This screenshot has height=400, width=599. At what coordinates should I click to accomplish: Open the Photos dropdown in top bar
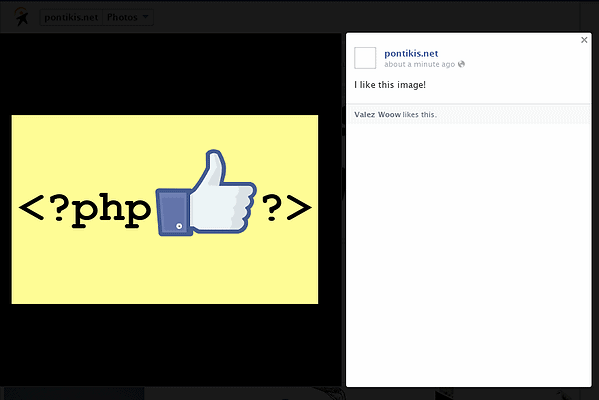tap(128, 17)
